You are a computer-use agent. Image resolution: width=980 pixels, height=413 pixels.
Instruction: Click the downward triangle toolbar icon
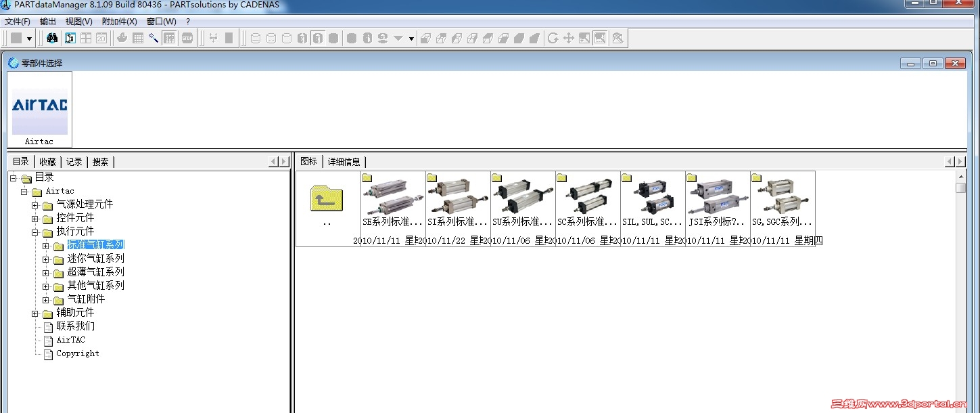[x=398, y=38]
